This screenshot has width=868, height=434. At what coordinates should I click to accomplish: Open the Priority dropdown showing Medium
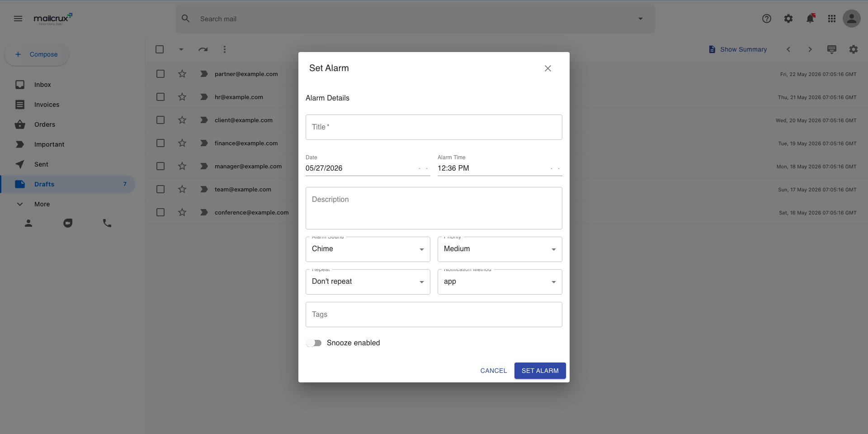(500, 249)
